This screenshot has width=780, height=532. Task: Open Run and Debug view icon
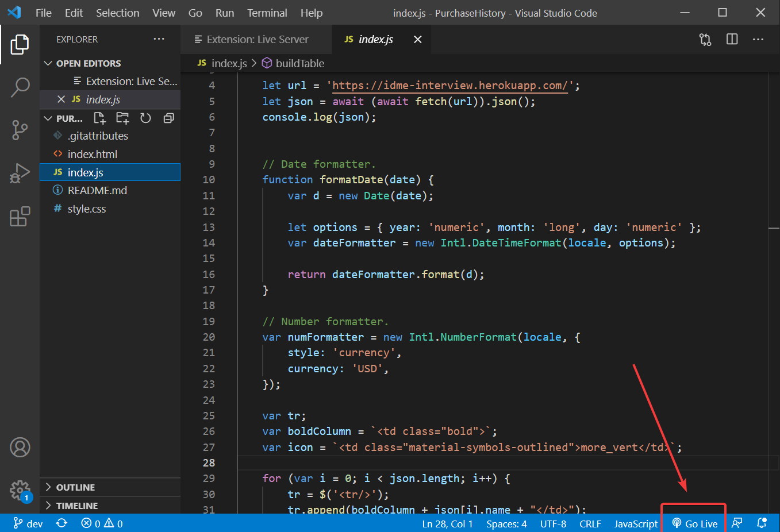pos(20,174)
